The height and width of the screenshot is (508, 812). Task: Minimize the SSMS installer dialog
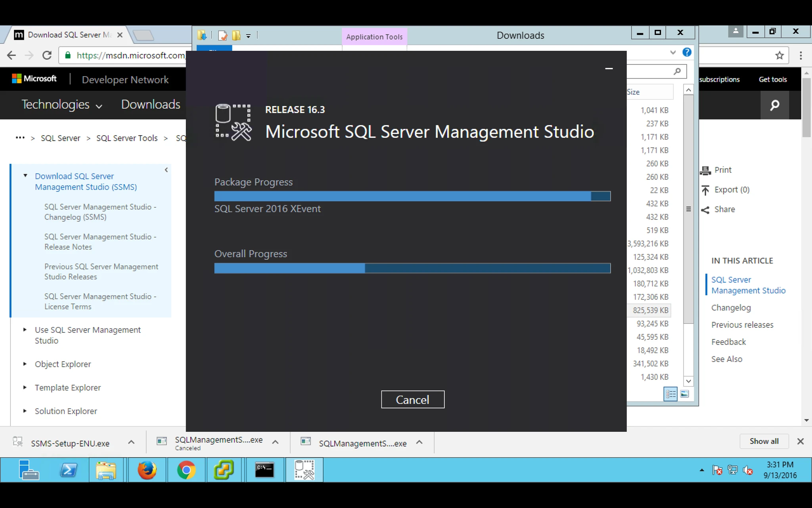tap(609, 69)
